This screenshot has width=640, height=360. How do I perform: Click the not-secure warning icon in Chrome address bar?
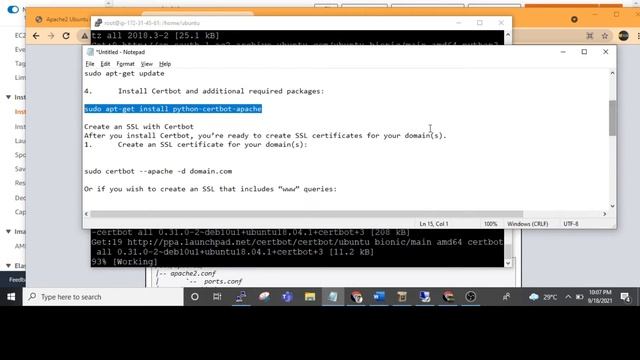pyautogui.click(x=84, y=36)
